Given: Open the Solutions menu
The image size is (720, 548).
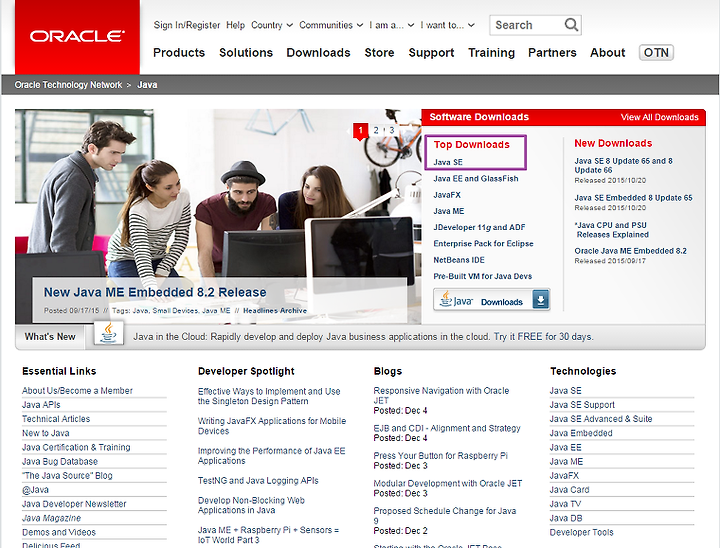Looking at the screenshot, I should [x=246, y=53].
